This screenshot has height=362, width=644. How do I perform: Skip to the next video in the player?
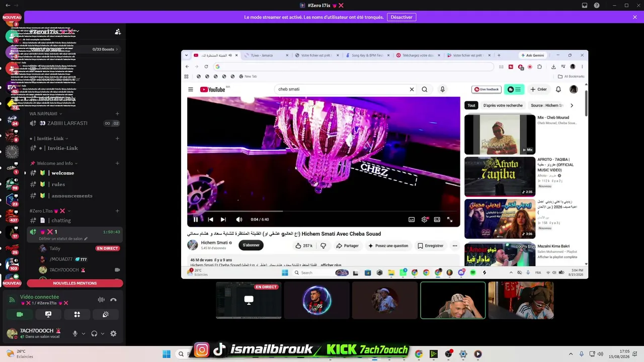click(223, 219)
